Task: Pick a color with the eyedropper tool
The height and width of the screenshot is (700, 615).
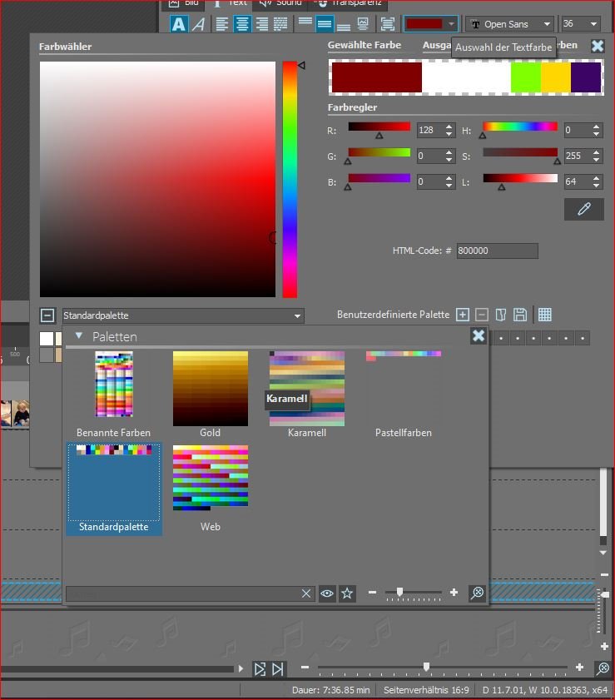Action: (x=583, y=209)
